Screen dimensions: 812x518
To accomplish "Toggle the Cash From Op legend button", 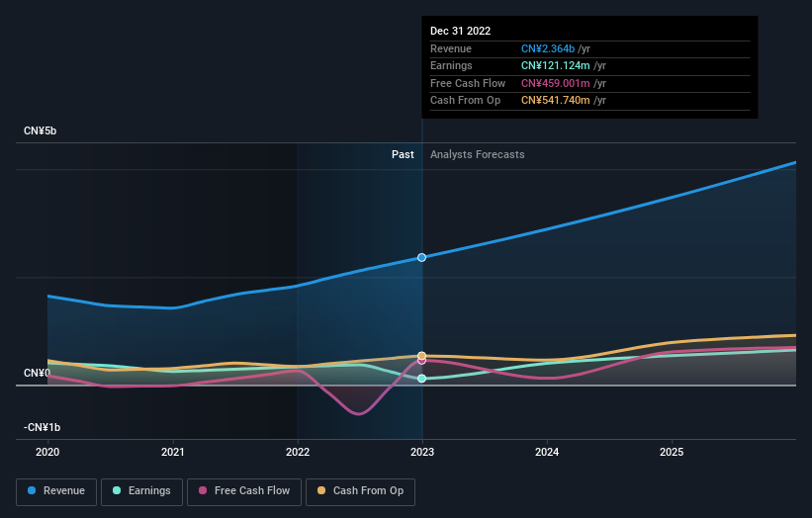I will click(x=360, y=491).
